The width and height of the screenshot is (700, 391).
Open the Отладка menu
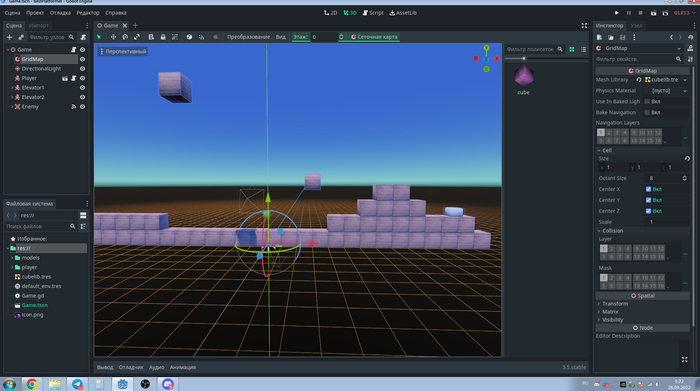pos(60,13)
